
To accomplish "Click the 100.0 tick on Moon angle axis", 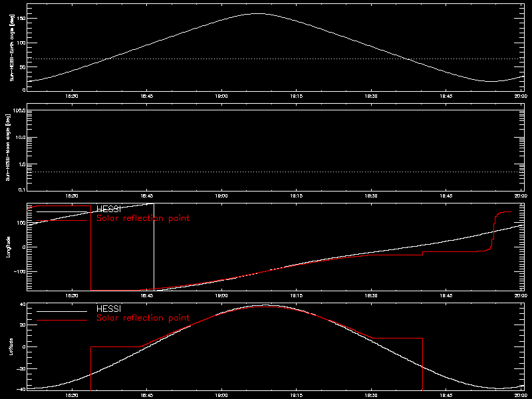I will click(19, 110).
